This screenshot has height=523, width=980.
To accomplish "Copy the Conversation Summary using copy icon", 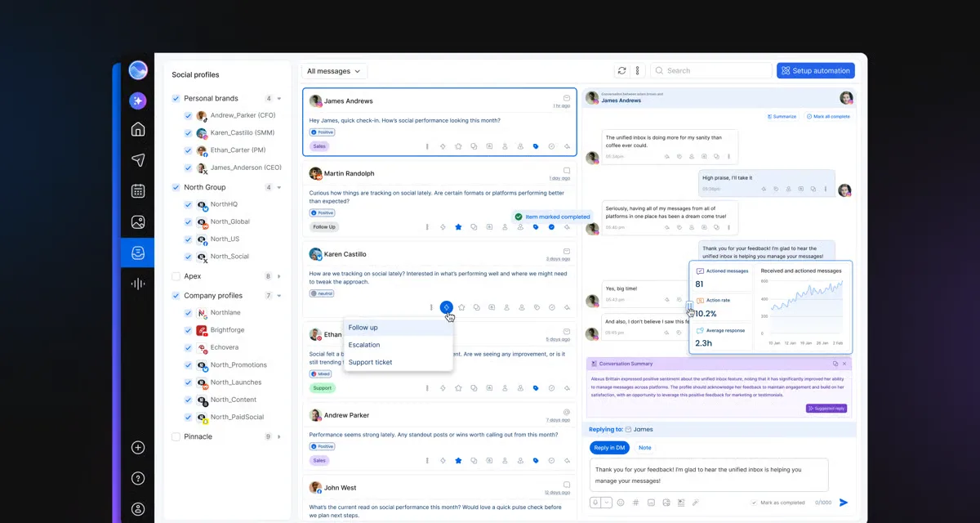I will [x=835, y=364].
